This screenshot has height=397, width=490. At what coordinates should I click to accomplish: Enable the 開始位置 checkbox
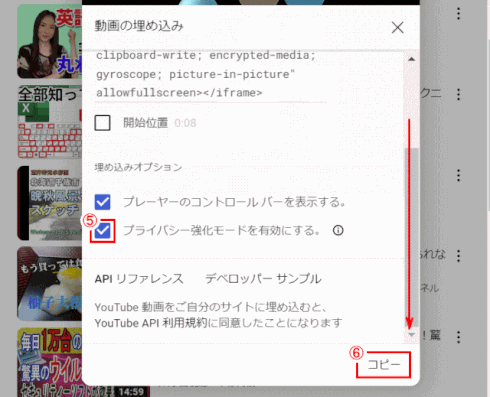(103, 123)
